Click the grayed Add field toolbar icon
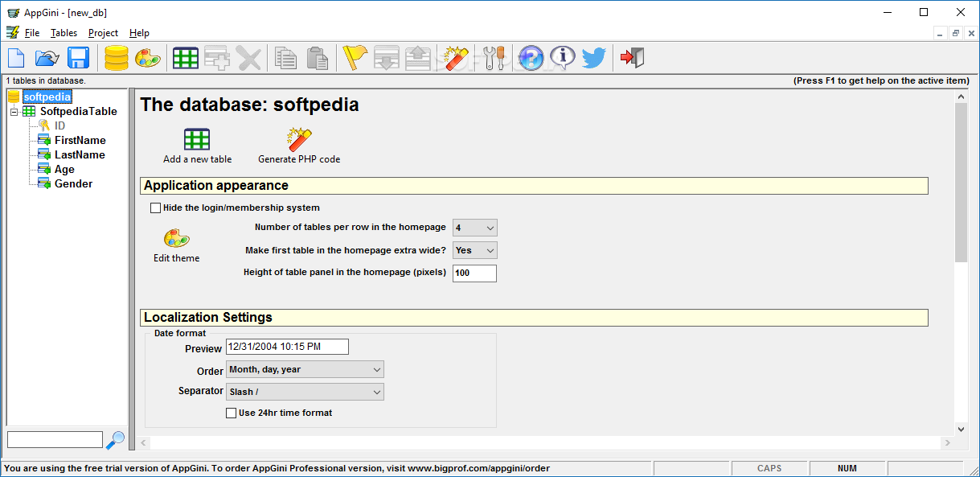The width and height of the screenshot is (980, 477). coord(216,58)
